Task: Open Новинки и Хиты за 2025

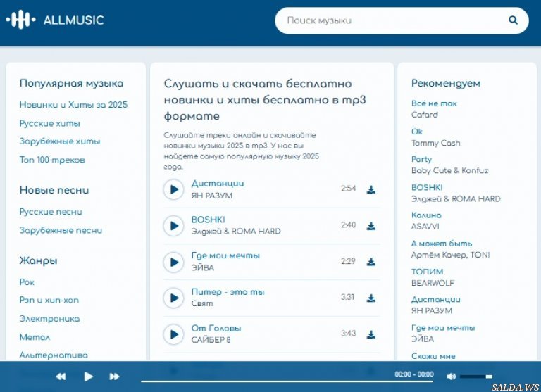Action: click(73, 105)
